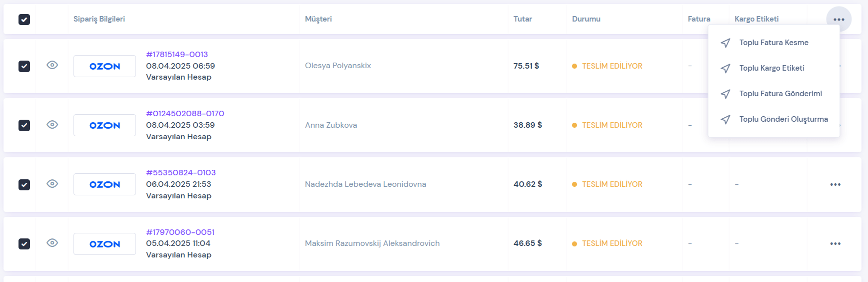Screen dimensions: 868x282
Task: Select Toplu Kargo Etiketi menu option
Action: [771, 68]
